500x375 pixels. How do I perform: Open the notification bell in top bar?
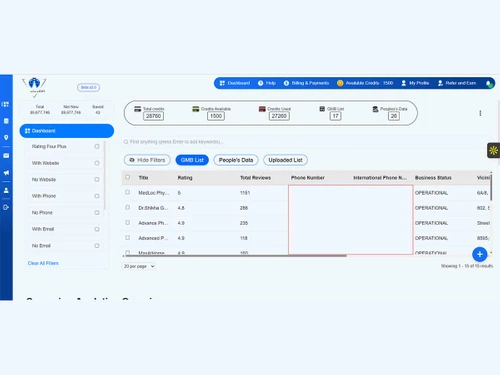click(489, 83)
